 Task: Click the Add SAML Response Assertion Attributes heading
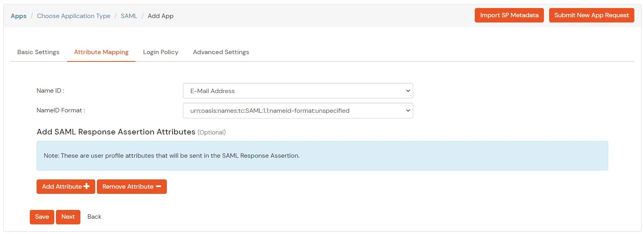pyautogui.click(x=116, y=132)
